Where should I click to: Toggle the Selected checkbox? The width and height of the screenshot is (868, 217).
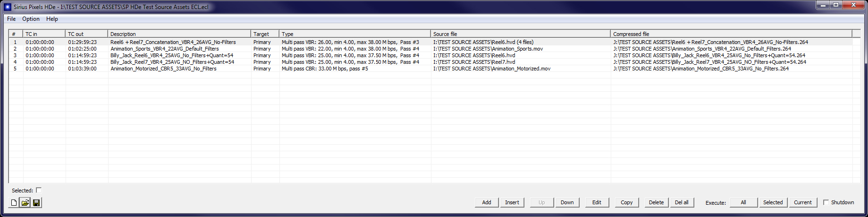pos(39,190)
